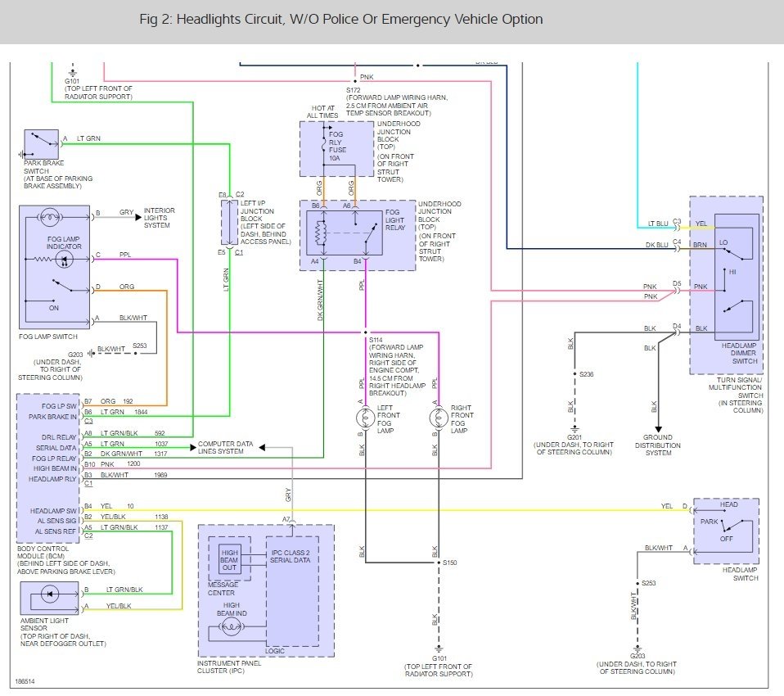Viewport: 784px width, 696px height.
Task: Click the S172 splice dot
Action: tap(355, 81)
